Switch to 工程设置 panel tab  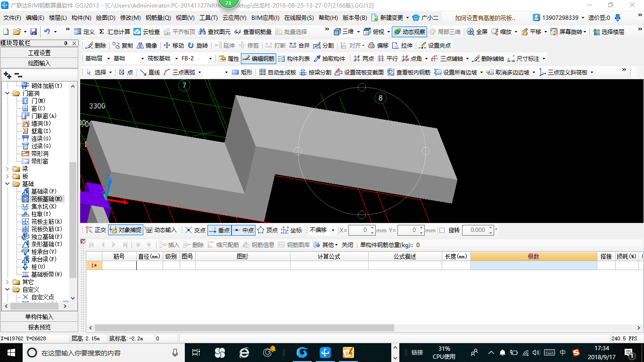click(39, 53)
